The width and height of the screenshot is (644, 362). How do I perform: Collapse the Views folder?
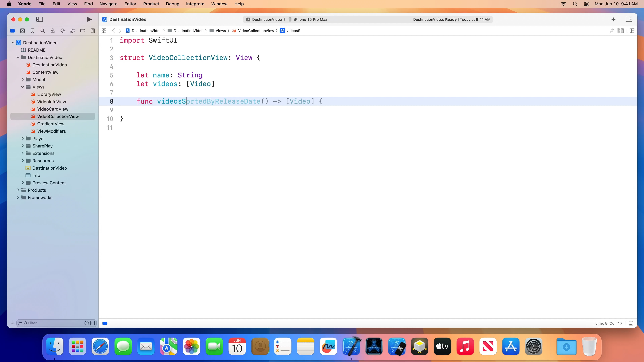[x=22, y=87]
